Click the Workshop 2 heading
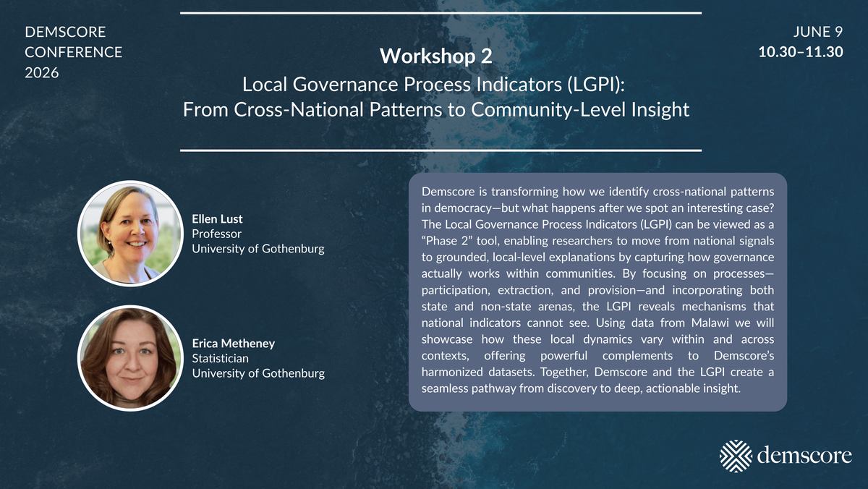The image size is (868, 489). (x=436, y=56)
